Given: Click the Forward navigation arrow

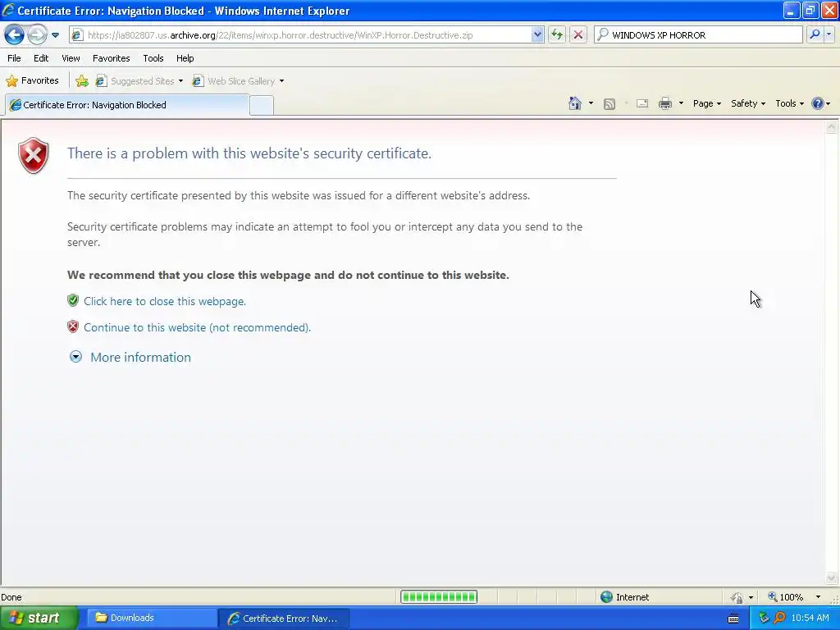Looking at the screenshot, I should [37, 35].
